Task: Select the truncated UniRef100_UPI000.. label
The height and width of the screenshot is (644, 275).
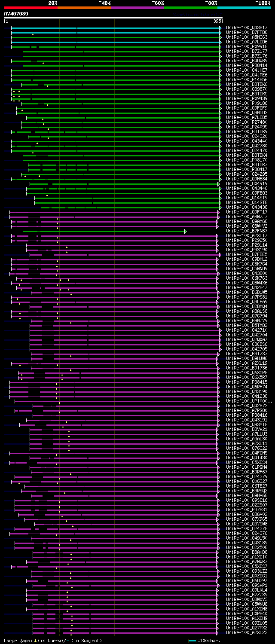Action: tap(250, 401)
